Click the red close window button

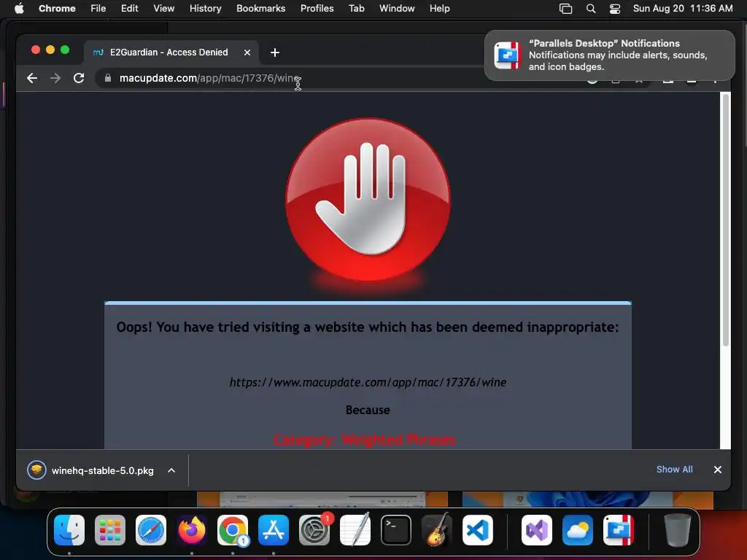(35, 50)
